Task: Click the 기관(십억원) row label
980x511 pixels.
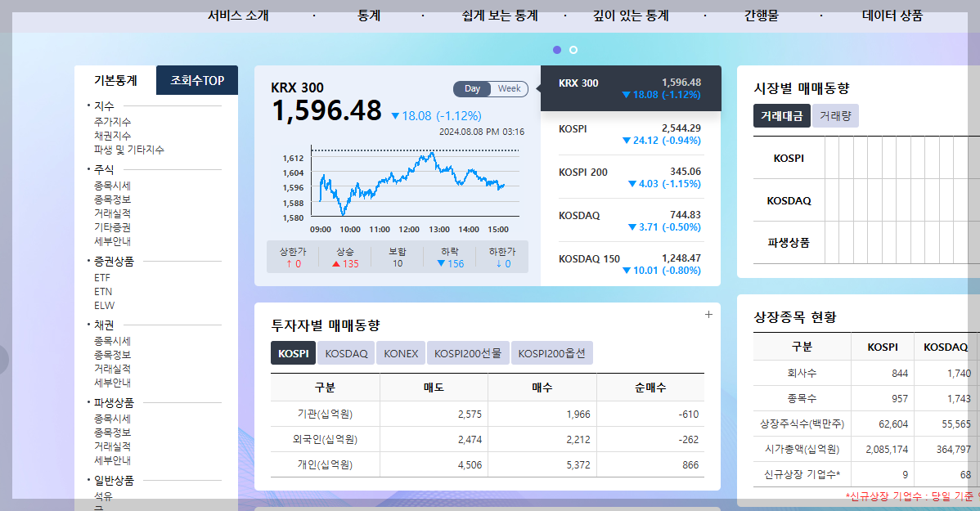Action: (x=325, y=415)
